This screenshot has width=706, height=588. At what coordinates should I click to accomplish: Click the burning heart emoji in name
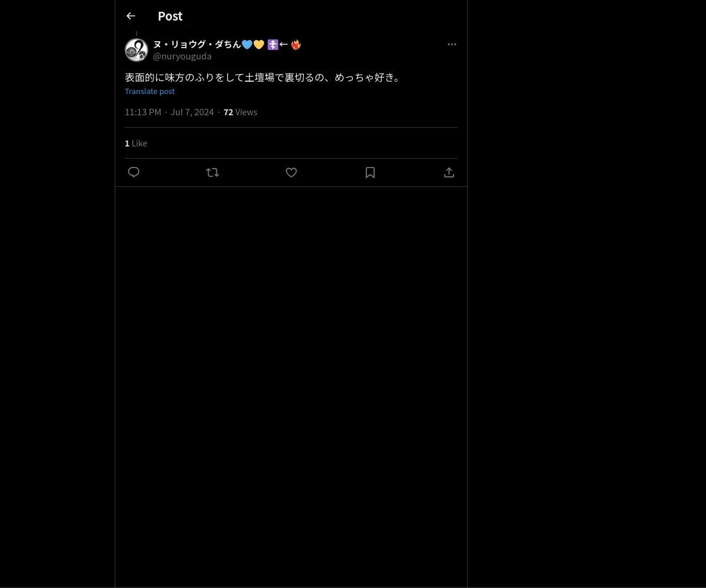pos(296,44)
